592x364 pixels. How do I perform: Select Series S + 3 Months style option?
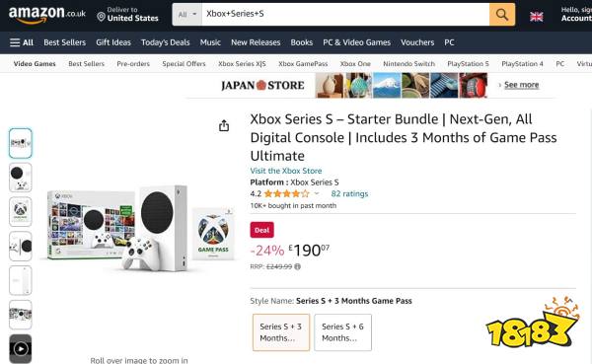coord(281,332)
